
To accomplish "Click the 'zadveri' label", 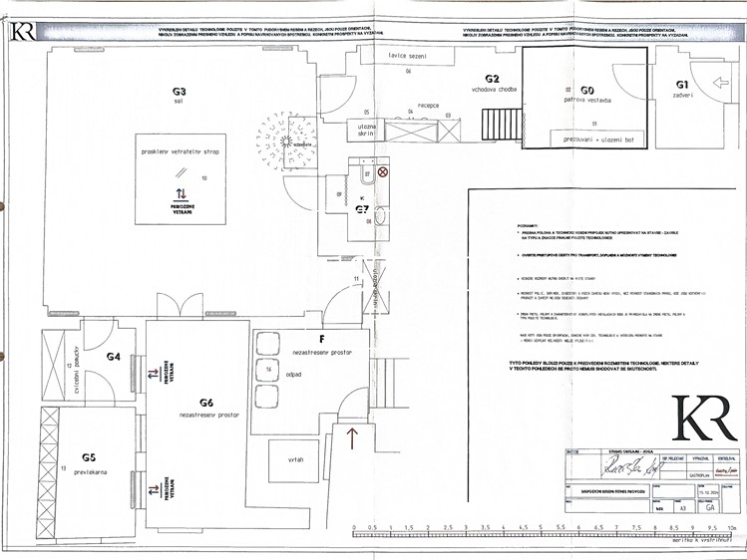I will click(683, 95).
